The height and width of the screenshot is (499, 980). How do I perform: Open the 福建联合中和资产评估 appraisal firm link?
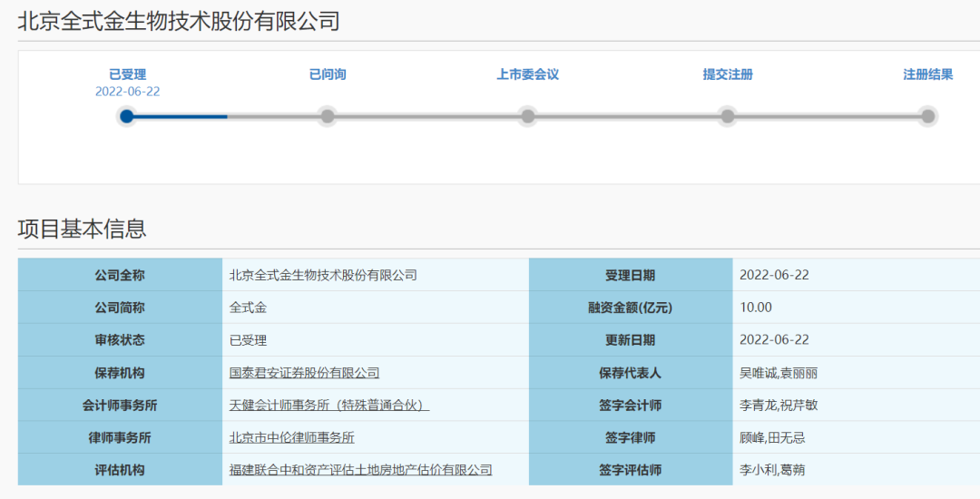360,470
